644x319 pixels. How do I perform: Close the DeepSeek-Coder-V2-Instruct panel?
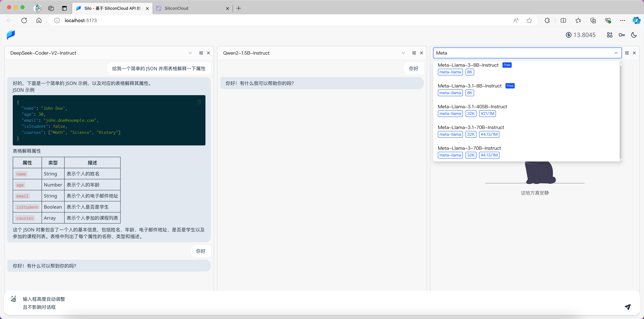coord(208,53)
